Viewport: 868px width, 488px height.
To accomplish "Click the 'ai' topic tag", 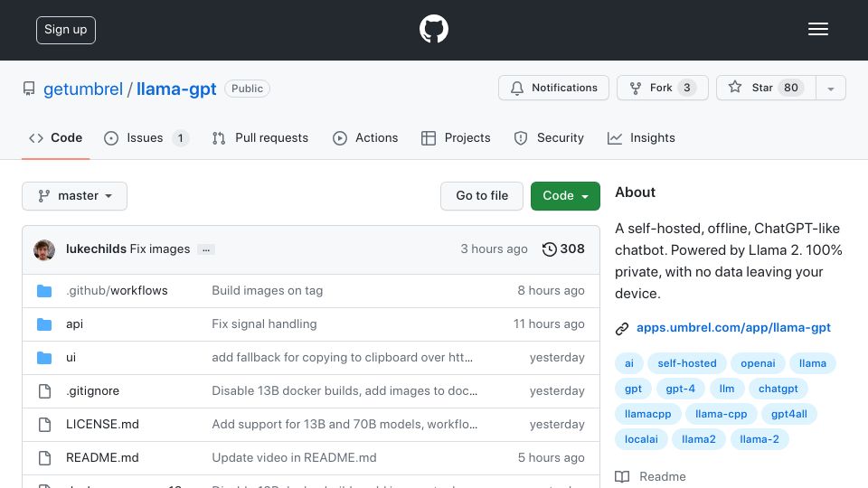I will (629, 363).
